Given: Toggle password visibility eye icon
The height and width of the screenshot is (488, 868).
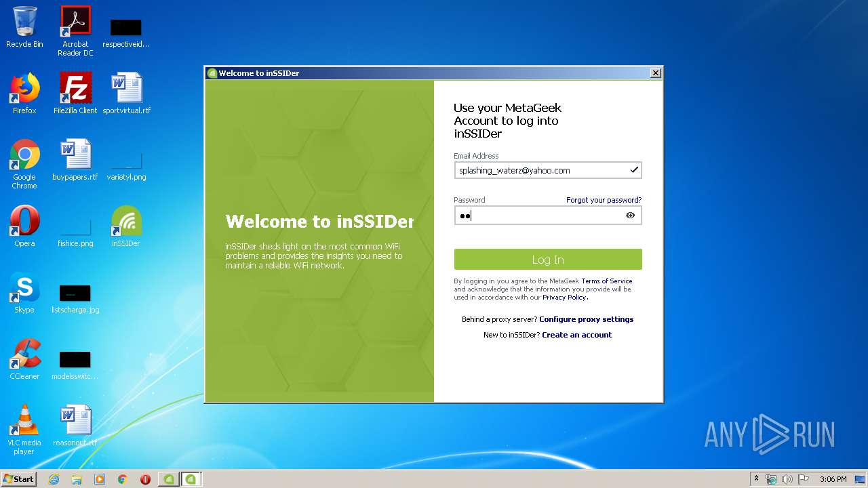Looking at the screenshot, I should click(631, 216).
